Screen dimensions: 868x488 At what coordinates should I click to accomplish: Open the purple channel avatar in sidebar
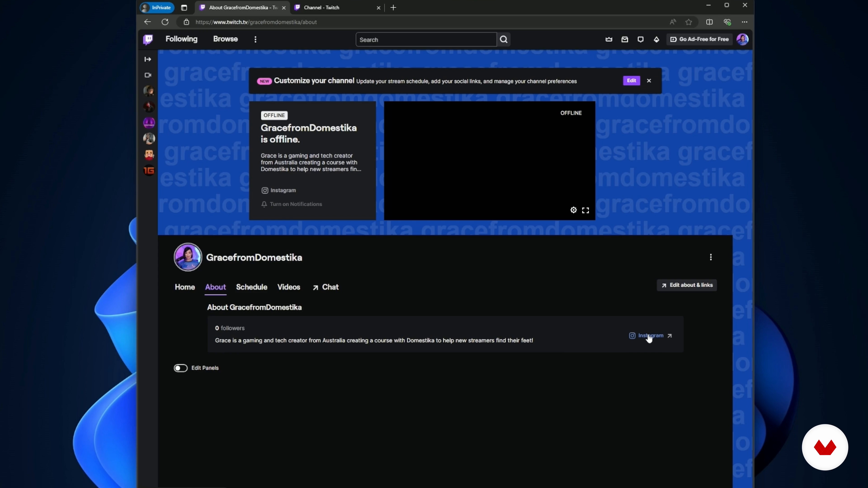tap(149, 123)
